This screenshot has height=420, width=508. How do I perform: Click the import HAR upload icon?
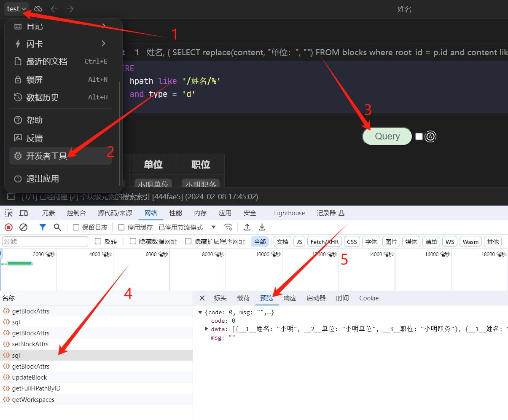(247, 227)
